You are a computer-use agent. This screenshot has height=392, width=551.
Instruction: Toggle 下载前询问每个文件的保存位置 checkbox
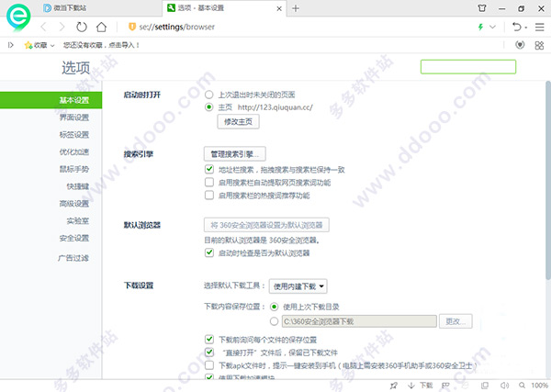209,340
